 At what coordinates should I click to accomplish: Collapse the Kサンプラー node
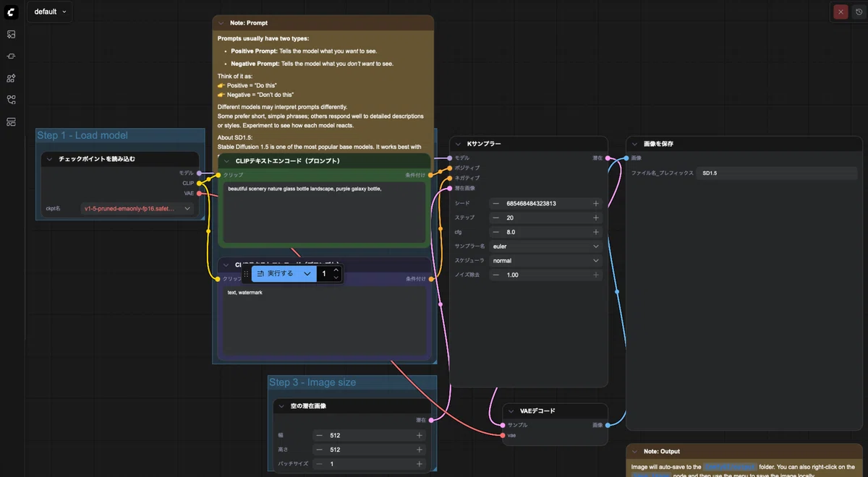point(459,144)
